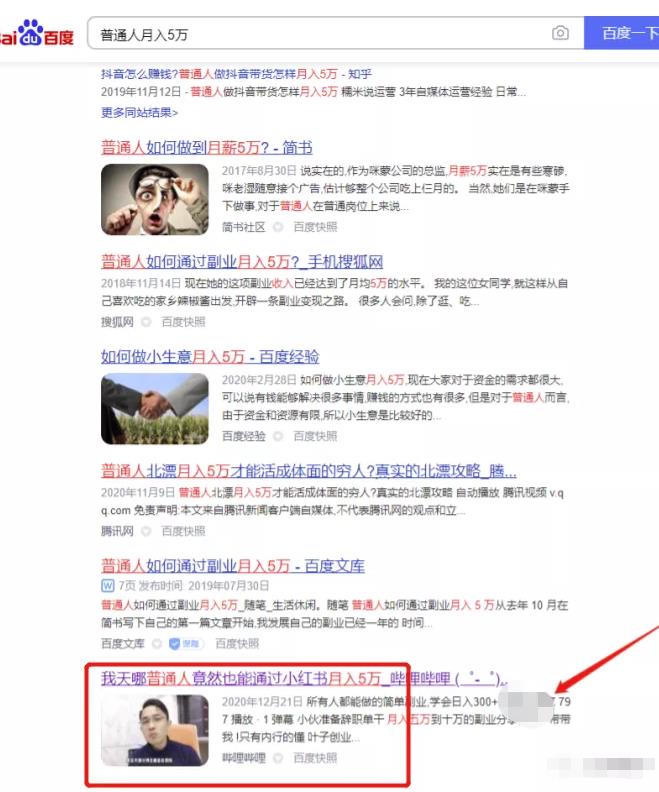Open 百度快照 for the 哔哩哔哩 result

tap(315, 758)
